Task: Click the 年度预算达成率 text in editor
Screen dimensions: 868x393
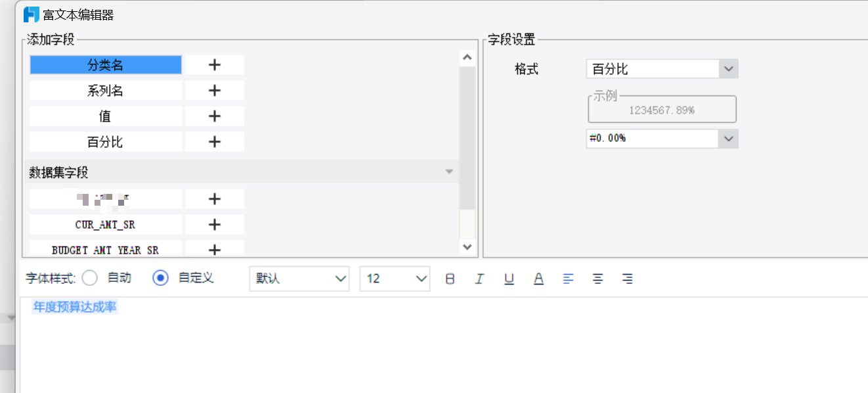Action: (76, 307)
